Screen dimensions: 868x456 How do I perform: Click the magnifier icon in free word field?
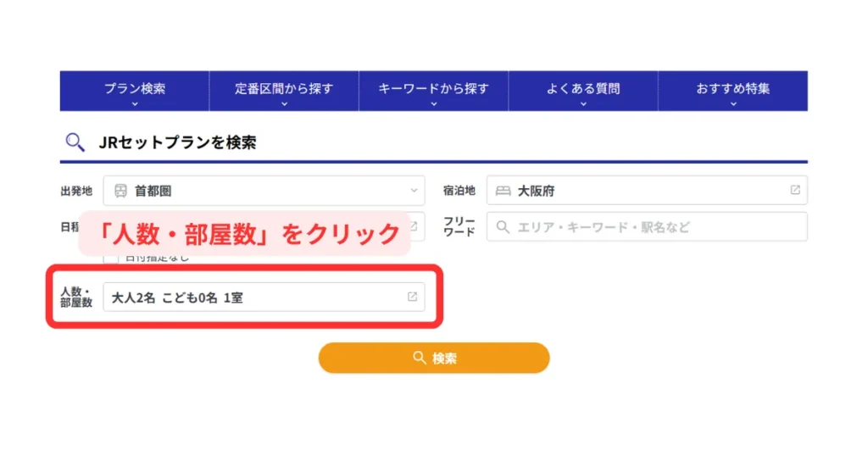(503, 227)
